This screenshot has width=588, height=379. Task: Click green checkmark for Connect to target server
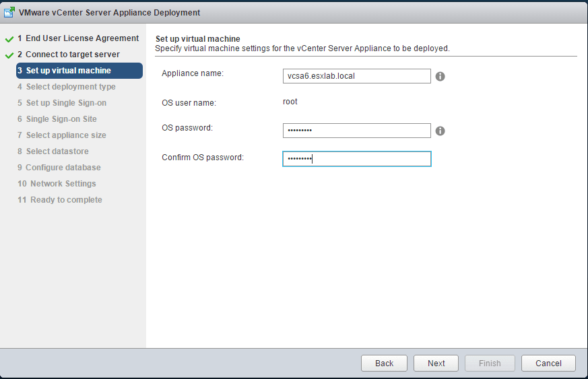(9, 55)
